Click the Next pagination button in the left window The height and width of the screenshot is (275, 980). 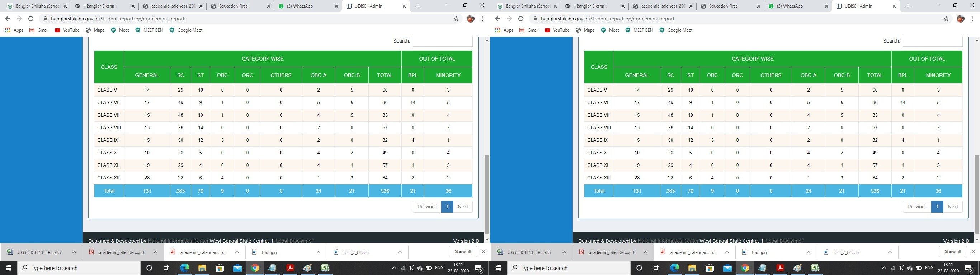[x=463, y=207]
